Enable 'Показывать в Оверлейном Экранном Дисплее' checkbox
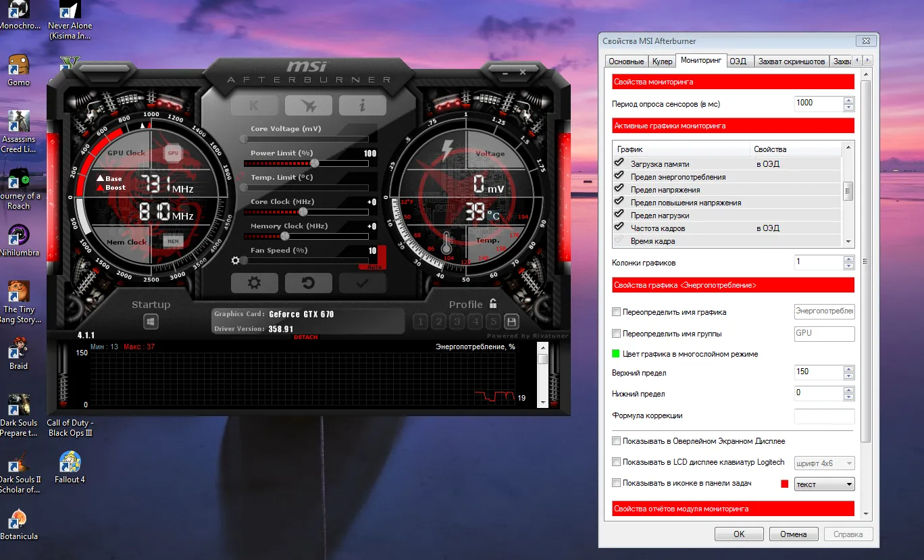 [616, 441]
